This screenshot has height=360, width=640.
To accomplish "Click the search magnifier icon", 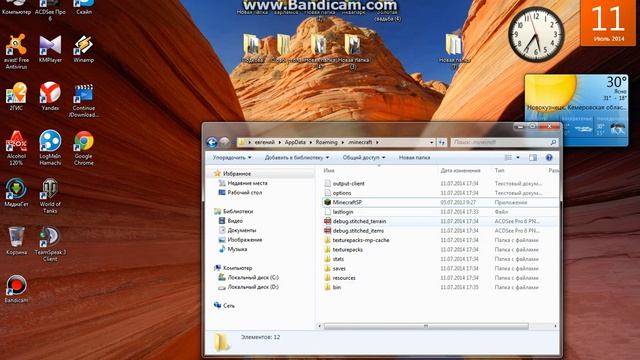I will click(553, 142).
